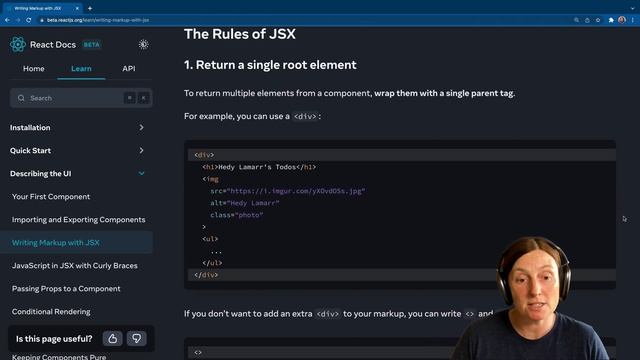Click the browser back arrow

tap(7, 20)
